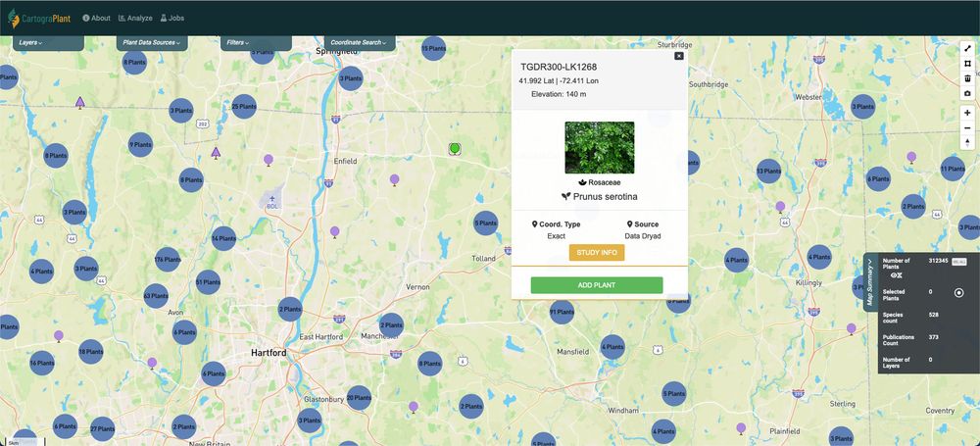Expand the Plant Data Sources dropdown
The height and width of the screenshot is (446, 980).
coord(152,42)
